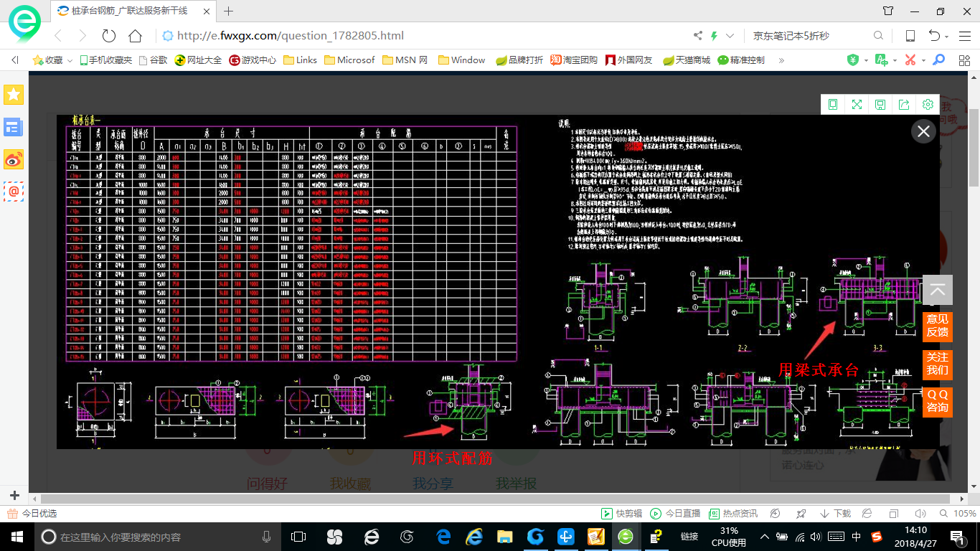This screenshot has height=551, width=980.
Task: Add a sidebar app with the plus icon
Action: (x=14, y=495)
